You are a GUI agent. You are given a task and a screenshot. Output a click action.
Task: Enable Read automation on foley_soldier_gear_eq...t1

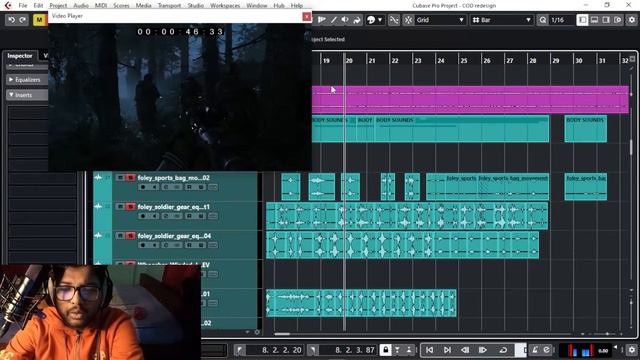pyautogui.click(x=189, y=216)
